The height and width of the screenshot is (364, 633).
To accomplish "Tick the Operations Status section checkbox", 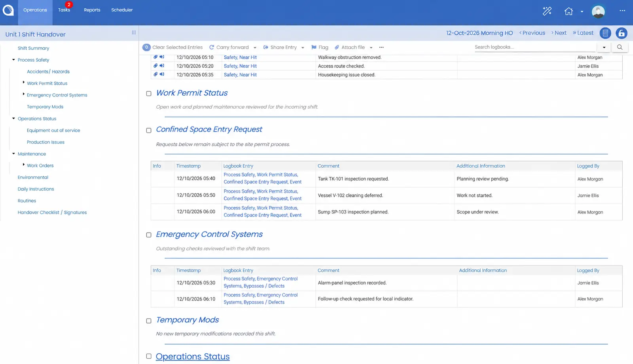I will pos(149,356).
